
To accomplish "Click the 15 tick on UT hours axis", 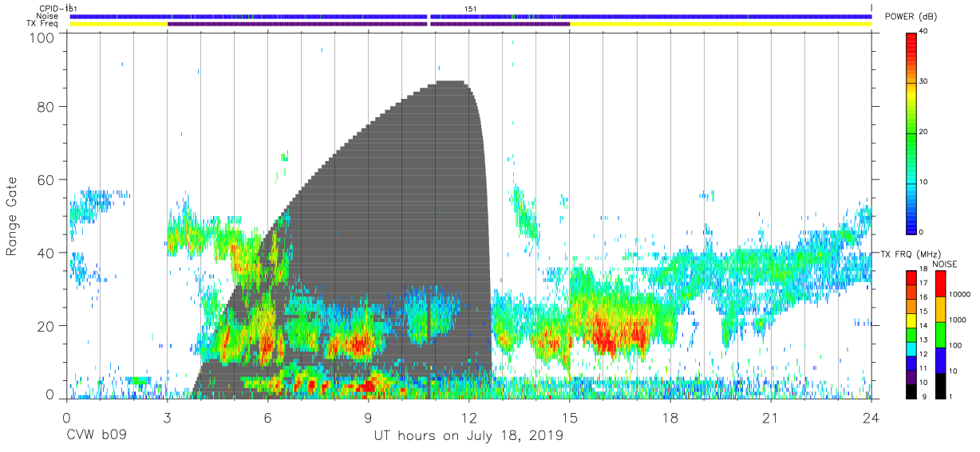I will tap(570, 417).
